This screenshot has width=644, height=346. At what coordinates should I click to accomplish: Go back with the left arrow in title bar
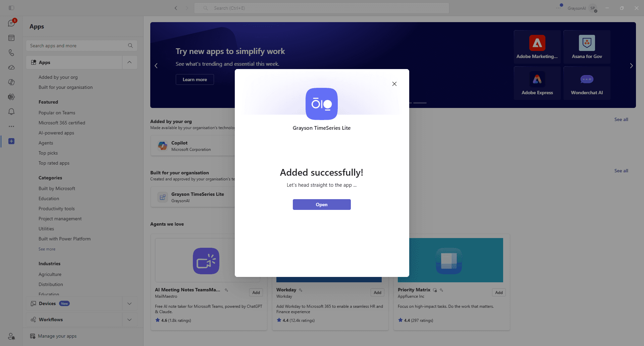[x=176, y=8]
